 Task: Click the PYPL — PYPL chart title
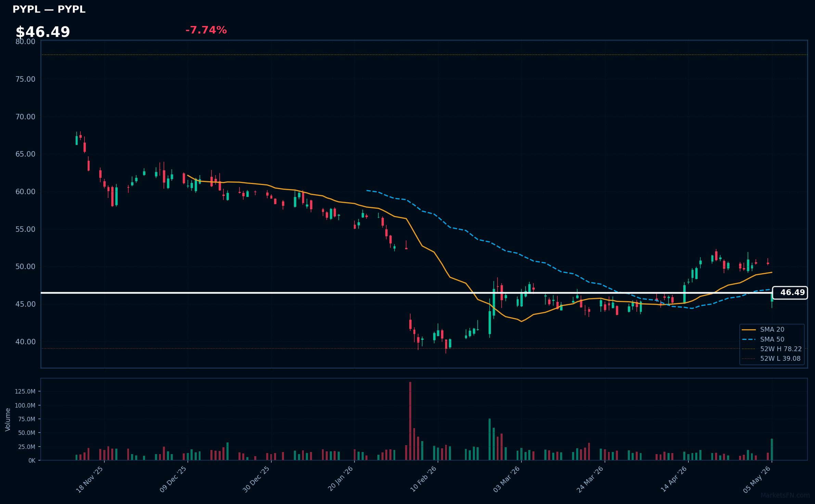click(49, 10)
